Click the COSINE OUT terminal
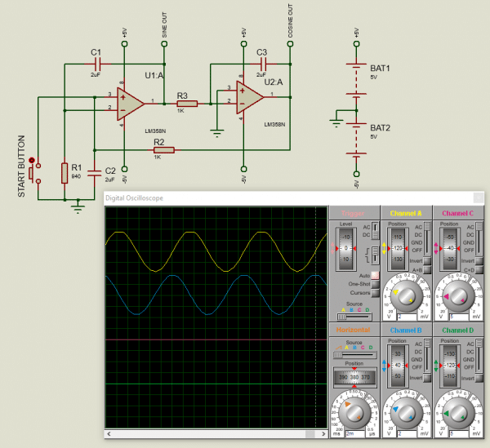This screenshot has height=448, width=490. [x=290, y=44]
